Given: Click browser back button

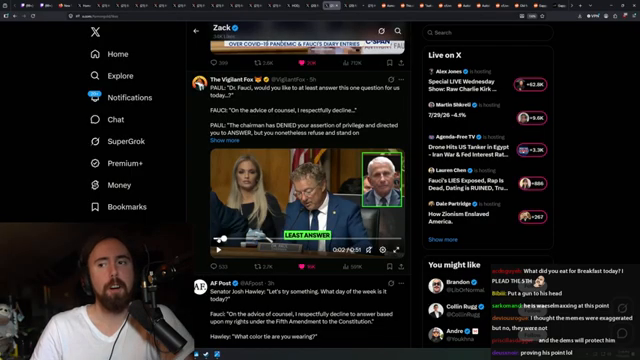Looking at the screenshot, I should tap(15, 16).
